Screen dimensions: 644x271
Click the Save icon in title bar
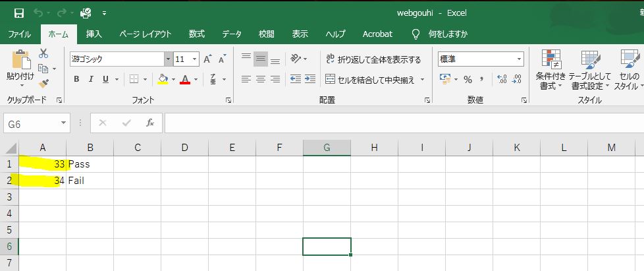pyautogui.click(x=19, y=13)
